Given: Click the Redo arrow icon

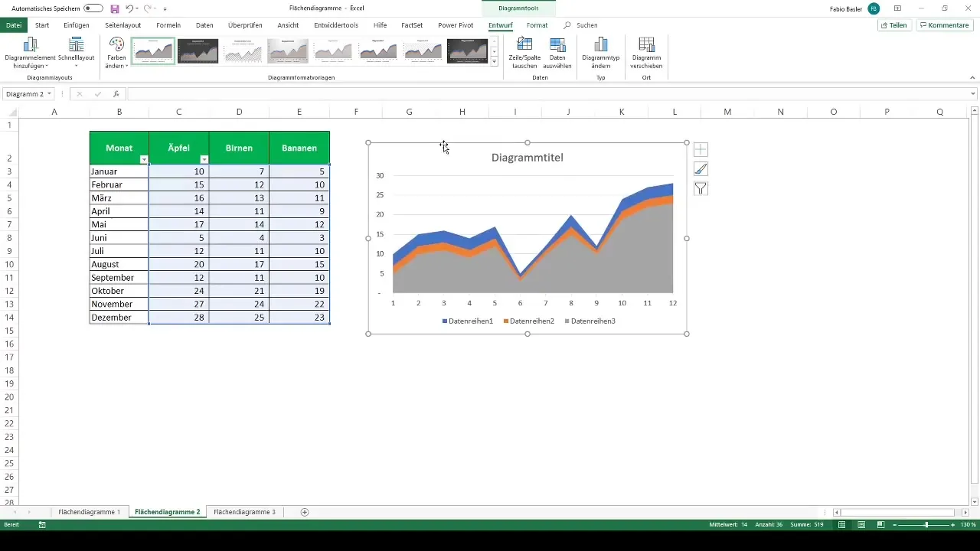Looking at the screenshot, I should click(148, 8).
